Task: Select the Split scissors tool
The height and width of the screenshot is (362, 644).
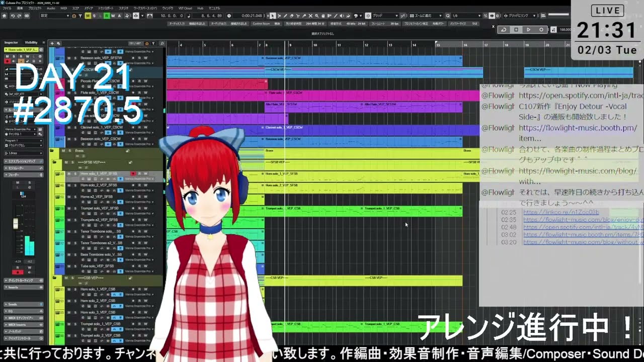Action: click(297, 16)
